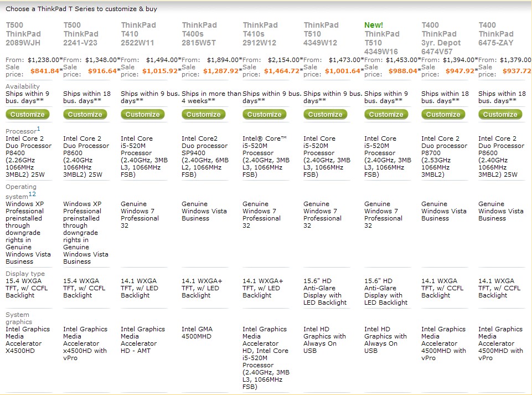
Task: Customize the T500 ThinkPad 2089WJH
Action: point(28,115)
